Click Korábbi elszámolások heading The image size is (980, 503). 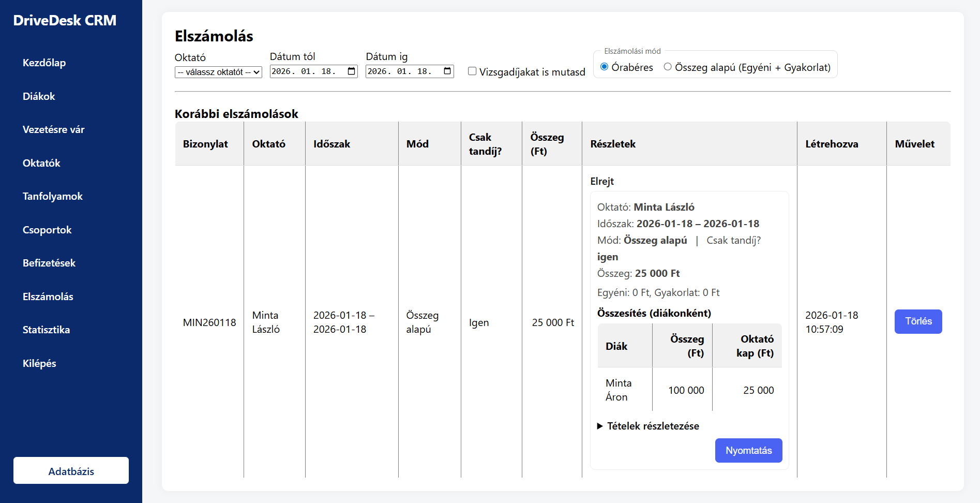[236, 114]
